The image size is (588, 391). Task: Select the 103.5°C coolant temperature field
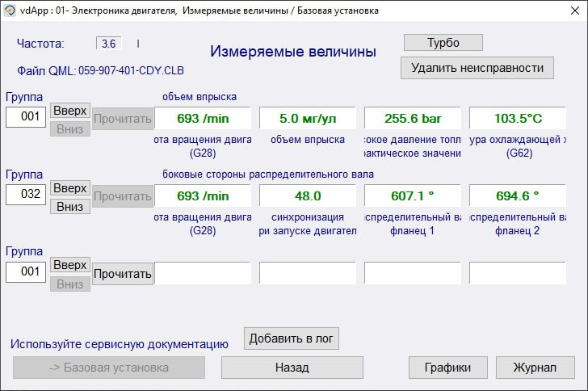[x=518, y=118]
